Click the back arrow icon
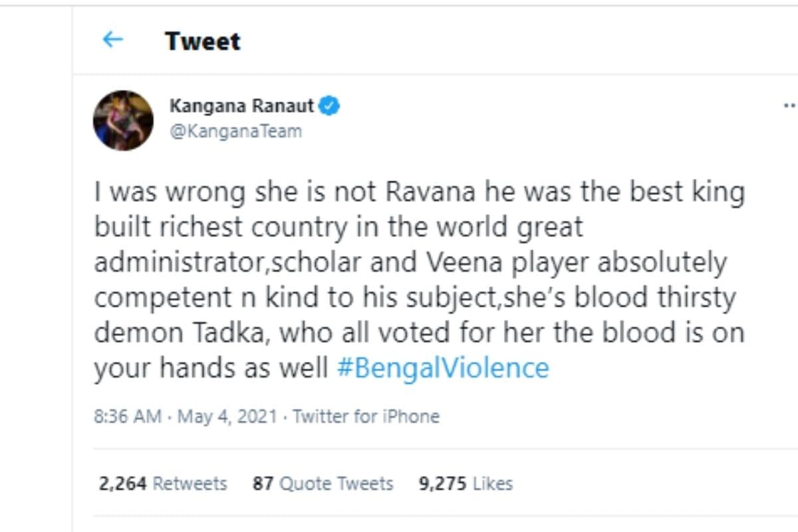This screenshot has width=798, height=532. point(112,40)
